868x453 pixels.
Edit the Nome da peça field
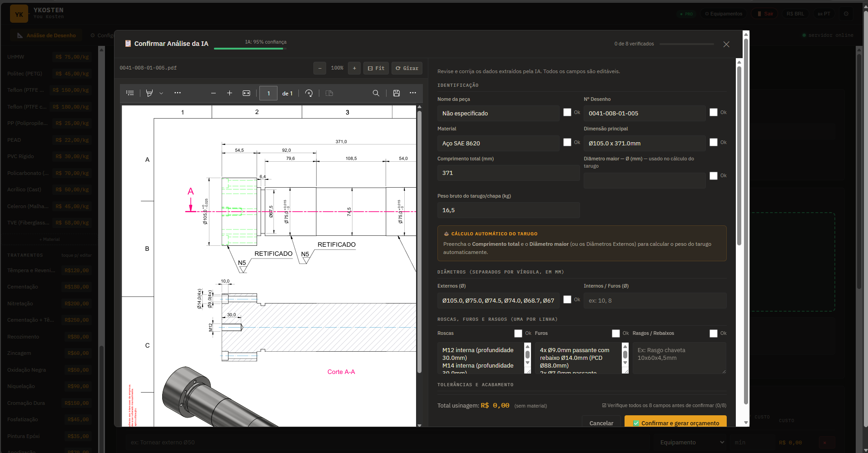pos(498,114)
